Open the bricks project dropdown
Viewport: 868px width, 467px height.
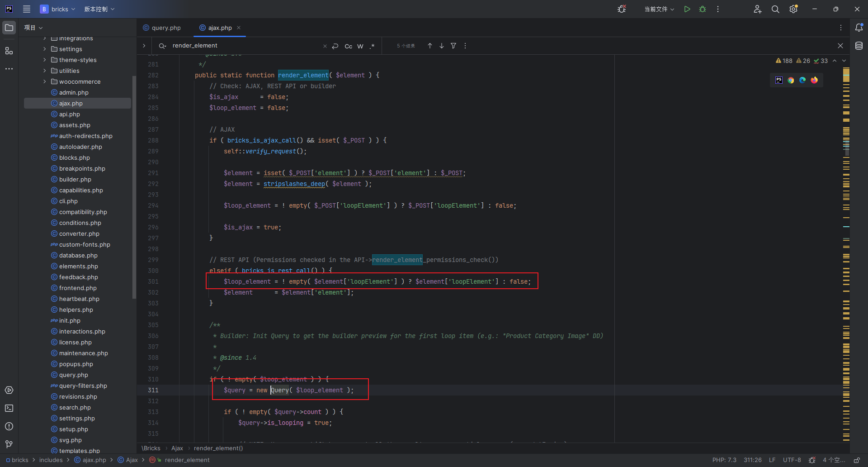coord(57,9)
